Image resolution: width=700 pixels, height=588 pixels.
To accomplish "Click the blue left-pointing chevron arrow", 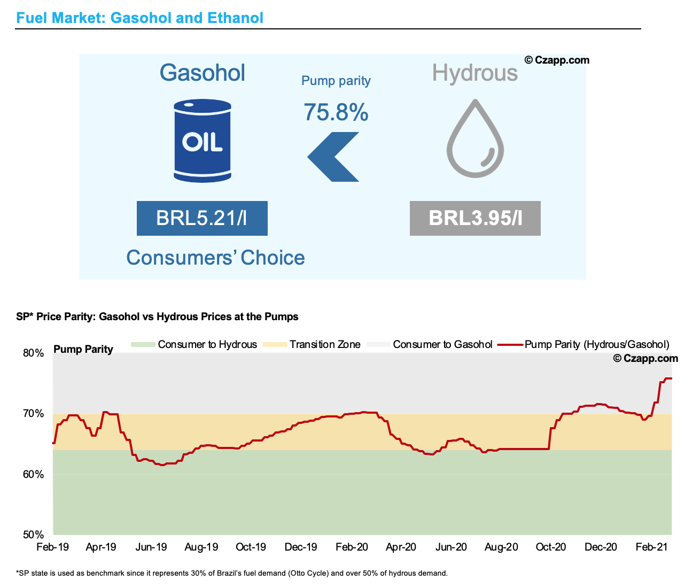I will pyautogui.click(x=333, y=157).
